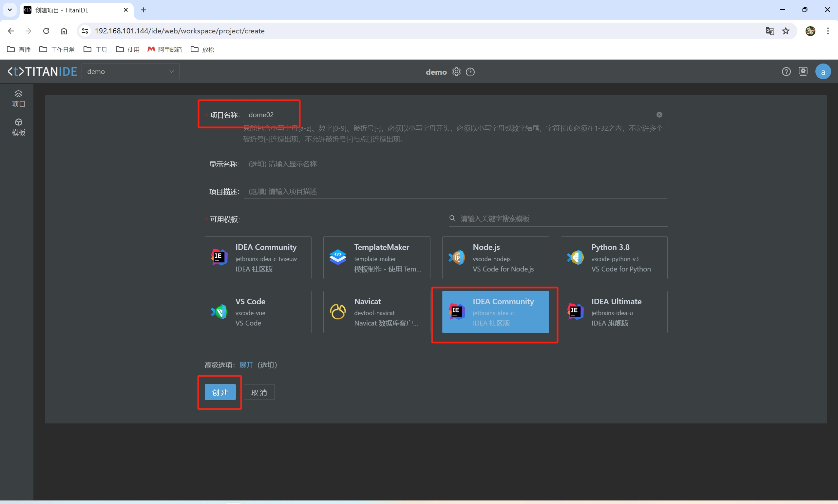Viewport: 838px width, 504px height.
Task: Open the 工作日常 bookmark folder
Action: 57,49
